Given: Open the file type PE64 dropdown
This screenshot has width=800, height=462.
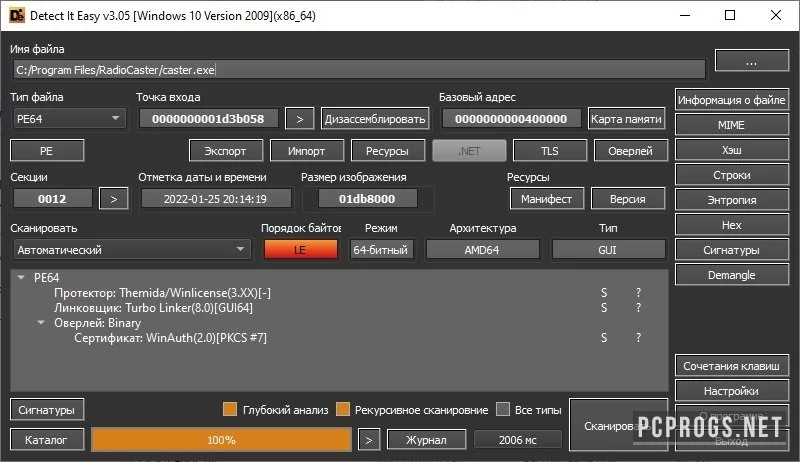Looking at the screenshot, I should [68, 119].
